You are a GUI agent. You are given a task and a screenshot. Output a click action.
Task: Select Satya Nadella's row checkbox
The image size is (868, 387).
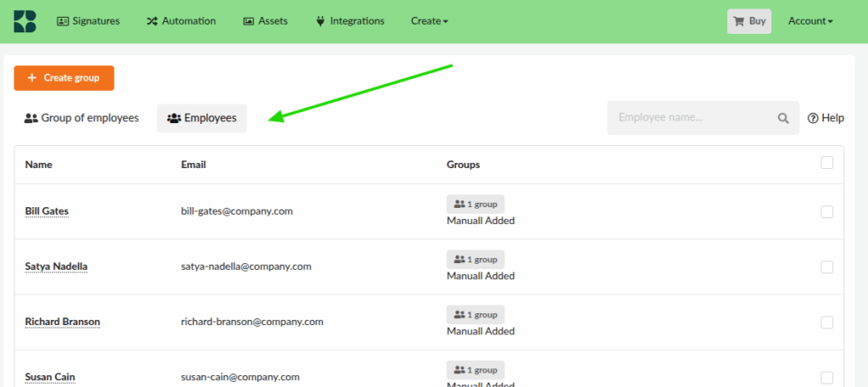click(826, 267)
